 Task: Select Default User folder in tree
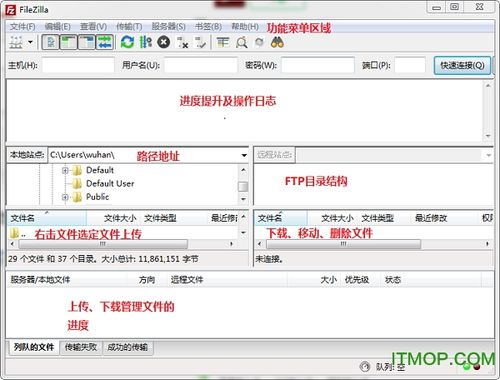click(110, 184)
